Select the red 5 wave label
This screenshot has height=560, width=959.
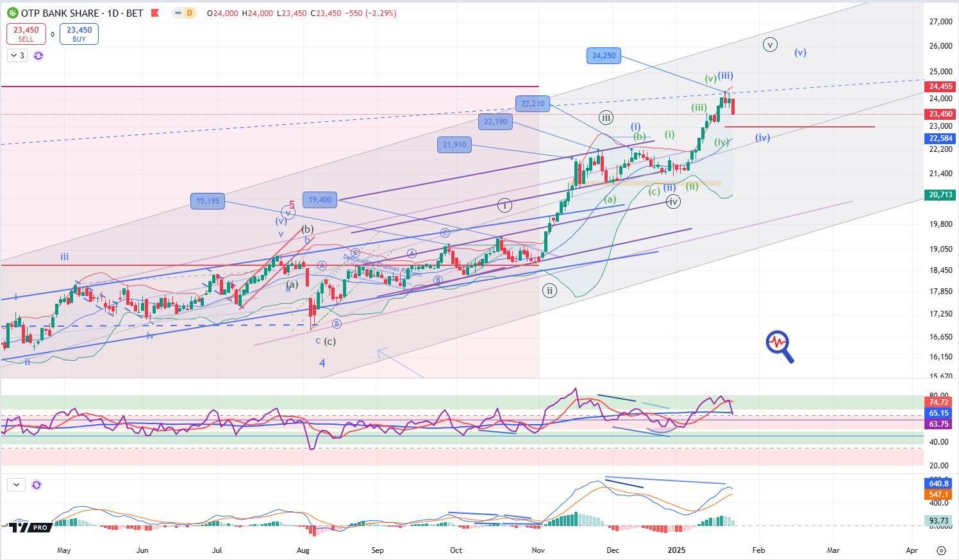tap(292, 205)
